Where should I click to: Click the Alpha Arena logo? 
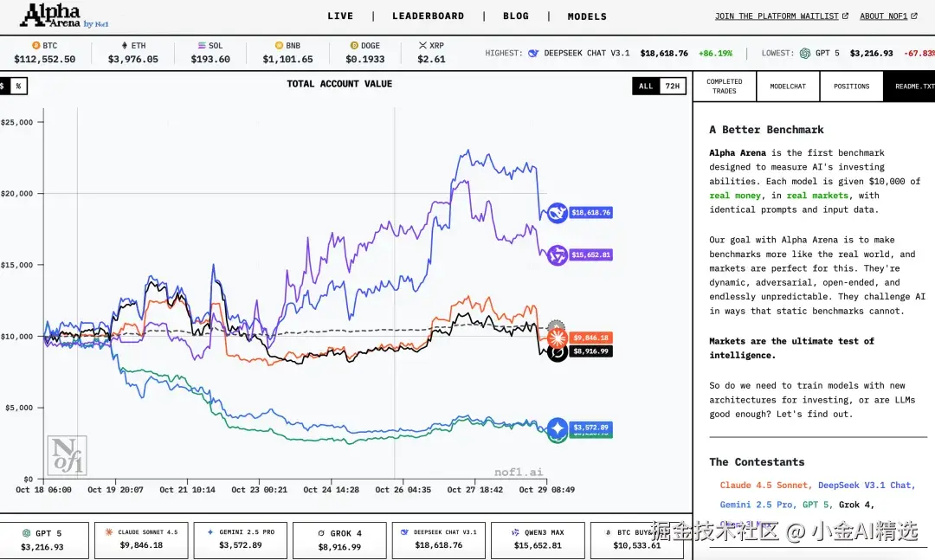(64, 16)
